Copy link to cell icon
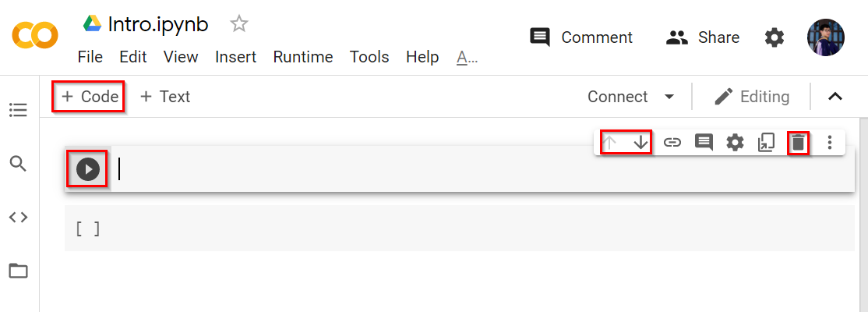The width and height of the screenshot is (868, 312). (x=672, y=143)
